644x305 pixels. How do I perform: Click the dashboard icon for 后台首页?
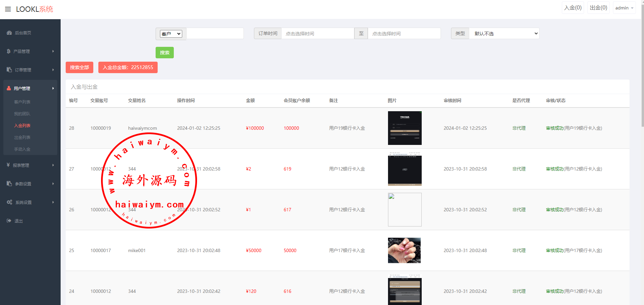point(9,33)
